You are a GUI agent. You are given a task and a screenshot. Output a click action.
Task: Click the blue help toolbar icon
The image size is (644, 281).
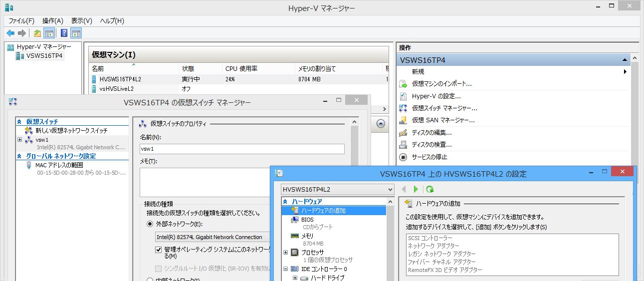pyautogui.click(x=64, y=33)
